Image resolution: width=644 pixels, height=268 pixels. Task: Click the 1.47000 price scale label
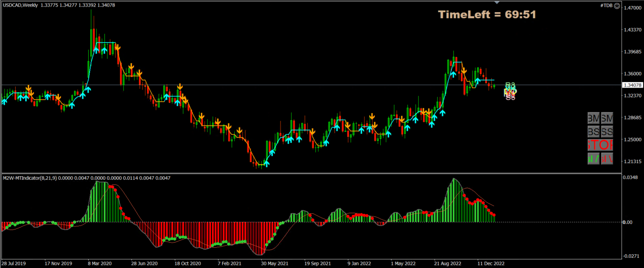pos(633,8)
